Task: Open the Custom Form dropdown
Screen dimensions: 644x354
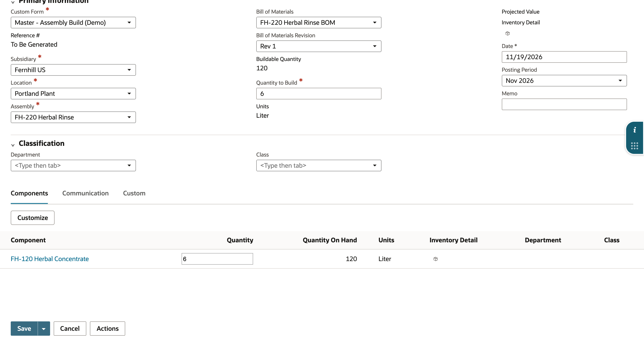Action: 73,23
